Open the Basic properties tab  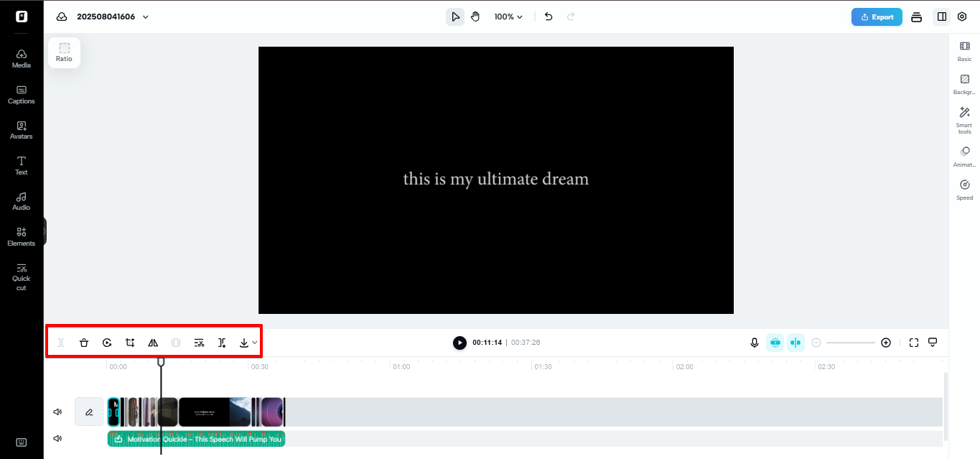(x=964, y=52)
